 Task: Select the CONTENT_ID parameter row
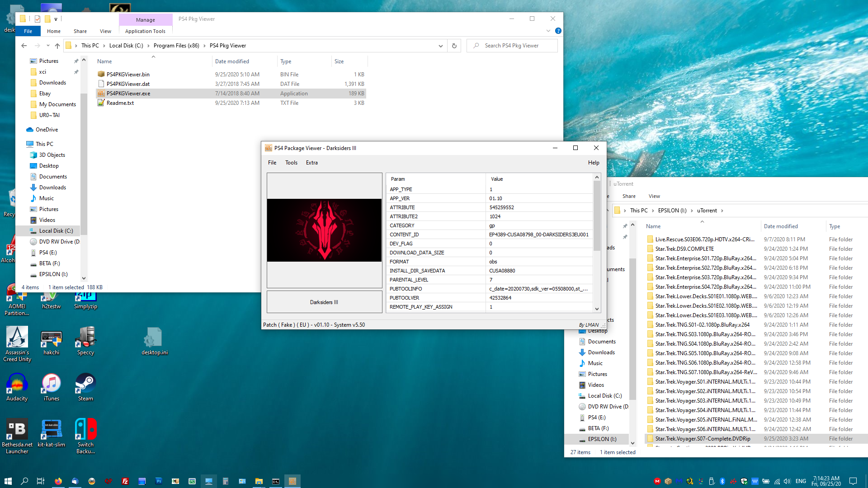coord(490,235)
